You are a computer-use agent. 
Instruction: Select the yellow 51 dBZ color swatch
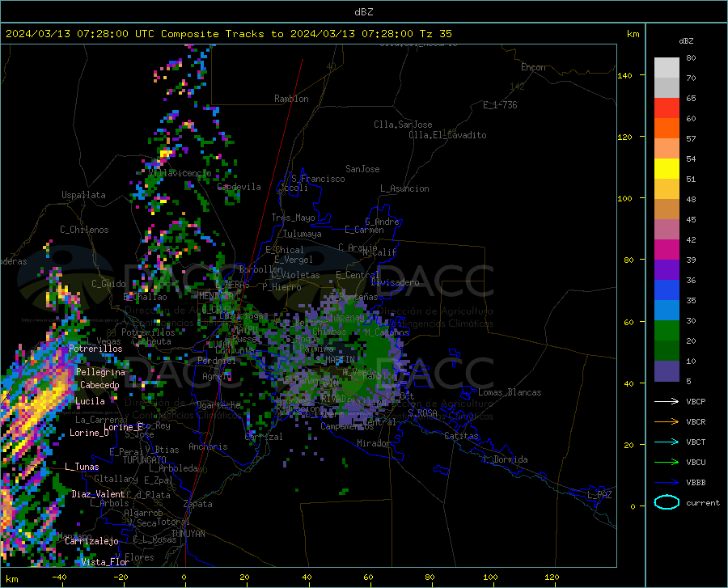667,169
